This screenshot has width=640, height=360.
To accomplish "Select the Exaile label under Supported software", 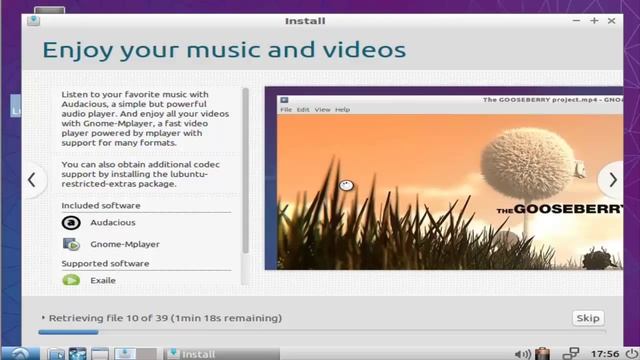I will [x=103, y=280].
